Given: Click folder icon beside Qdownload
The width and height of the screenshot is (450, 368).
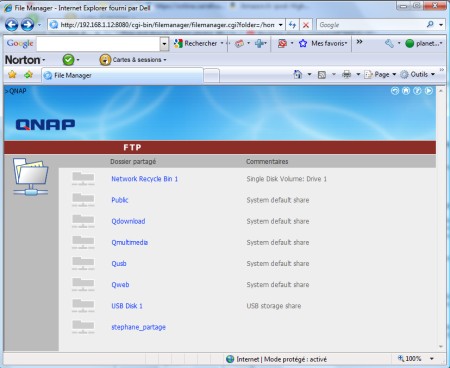Looking at the screenshot, I should (x=83, y=221).
